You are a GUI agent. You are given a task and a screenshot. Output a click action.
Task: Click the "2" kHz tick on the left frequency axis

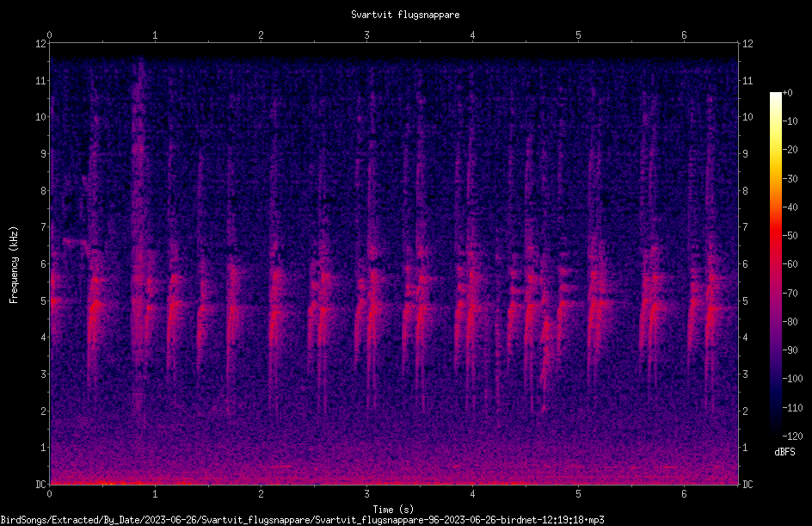pyautogui.click(x=44, y=411)
